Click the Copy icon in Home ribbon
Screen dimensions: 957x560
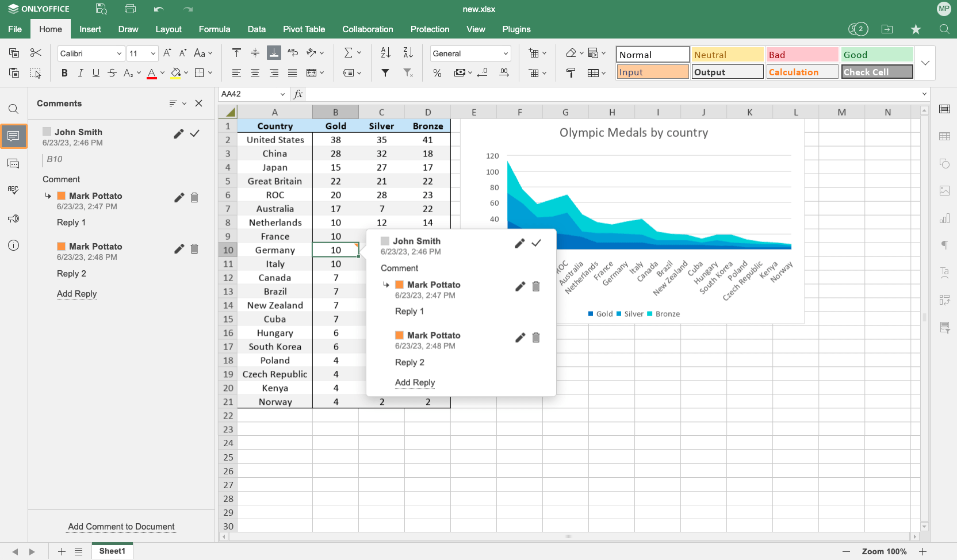(14, 53)
